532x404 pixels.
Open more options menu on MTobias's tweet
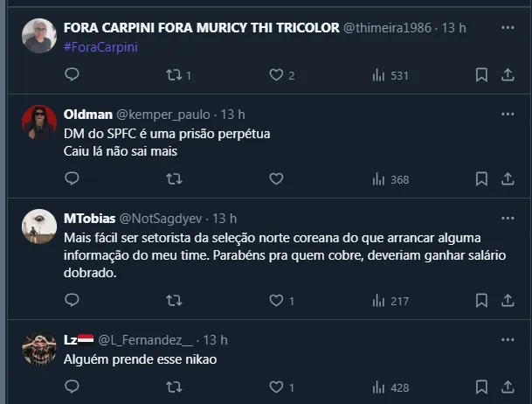coord(508,218)
